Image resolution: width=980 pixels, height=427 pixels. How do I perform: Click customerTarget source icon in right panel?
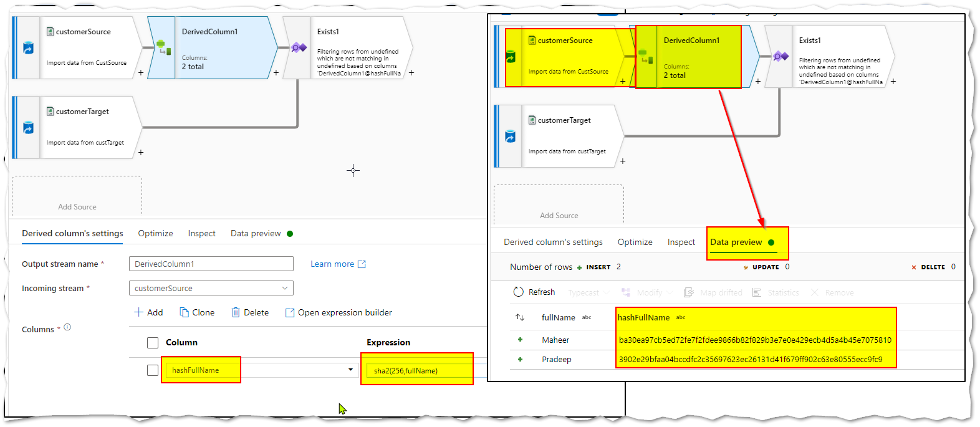[510, 137]
